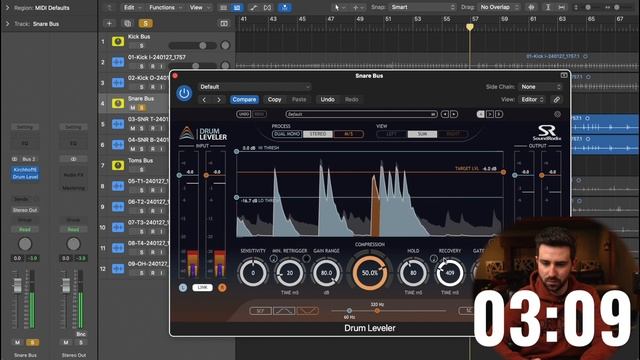This screenshot has height=360, width=640.
Task: Click the Compression knob showing 50.0%
Action: pyautogui.click(x=370, y=273)
